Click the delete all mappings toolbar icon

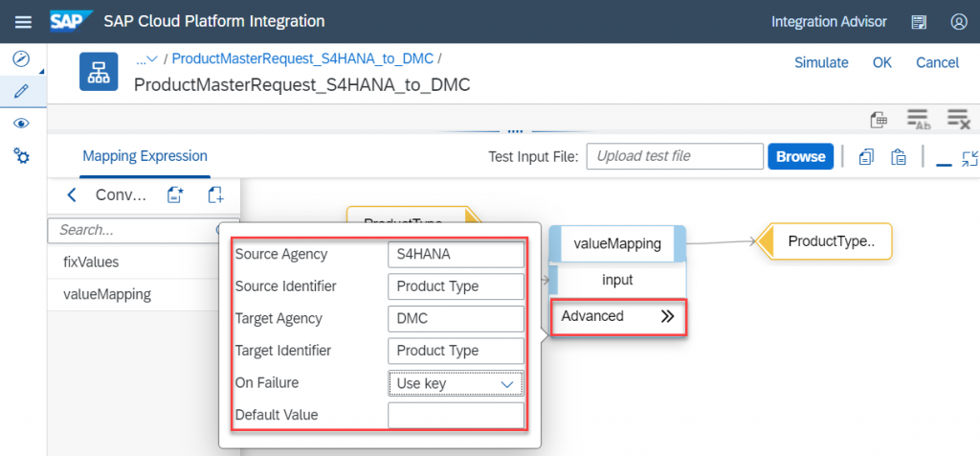(x=959, y=120)
